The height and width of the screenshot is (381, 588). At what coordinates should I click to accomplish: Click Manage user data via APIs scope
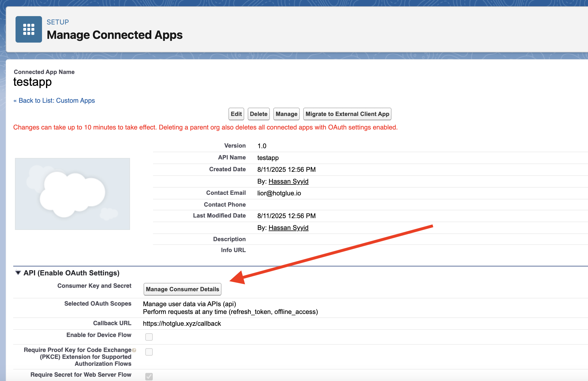189,304
